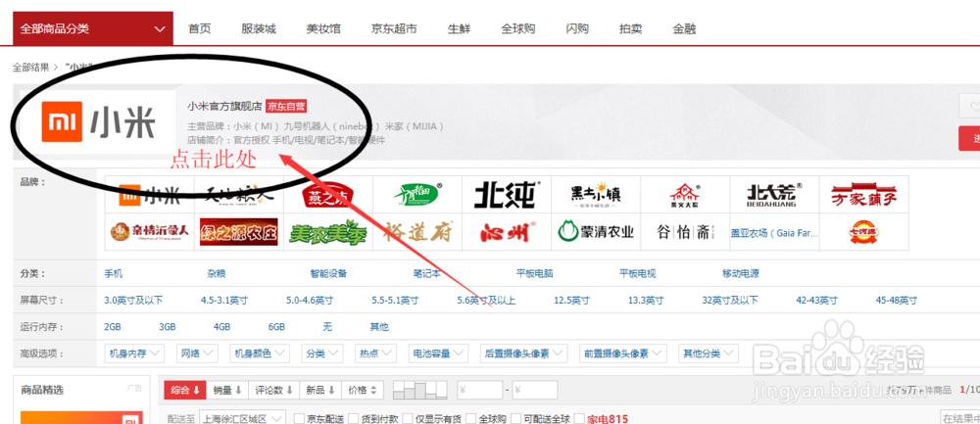Viewport: 980px width, 424px height.
Task: Sort results by 综合
Action: pyautogui.click(x=185, y=391)
